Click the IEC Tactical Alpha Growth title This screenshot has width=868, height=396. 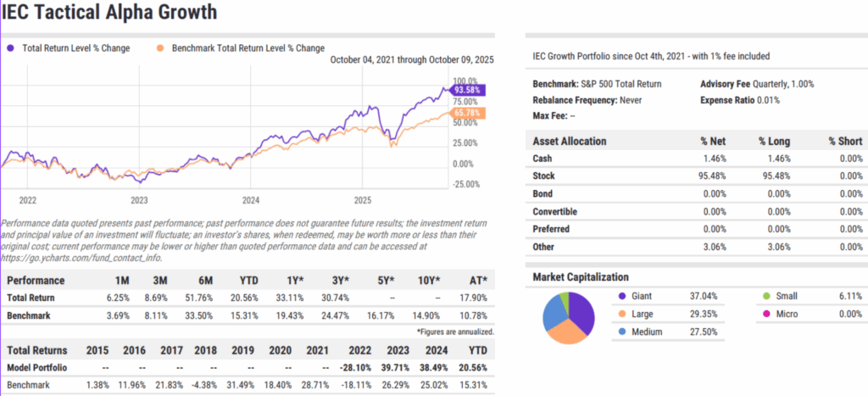click(x=108, y=14)
